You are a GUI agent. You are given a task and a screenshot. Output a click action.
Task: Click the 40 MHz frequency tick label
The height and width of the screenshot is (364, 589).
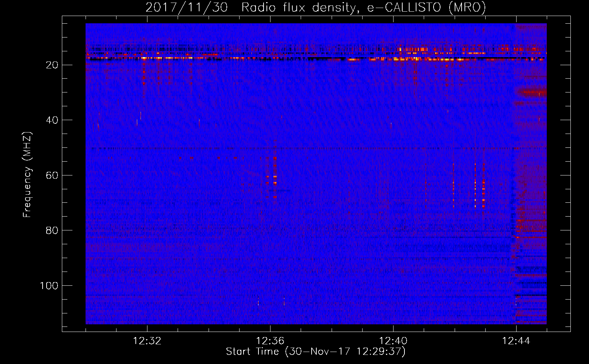pyautogui.click(x=52, y=120)
